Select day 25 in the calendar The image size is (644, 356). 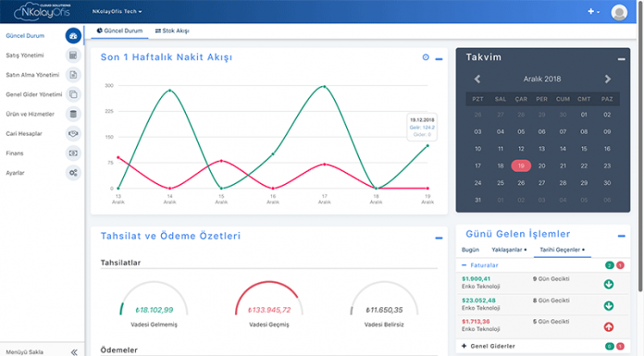[501, 183]
